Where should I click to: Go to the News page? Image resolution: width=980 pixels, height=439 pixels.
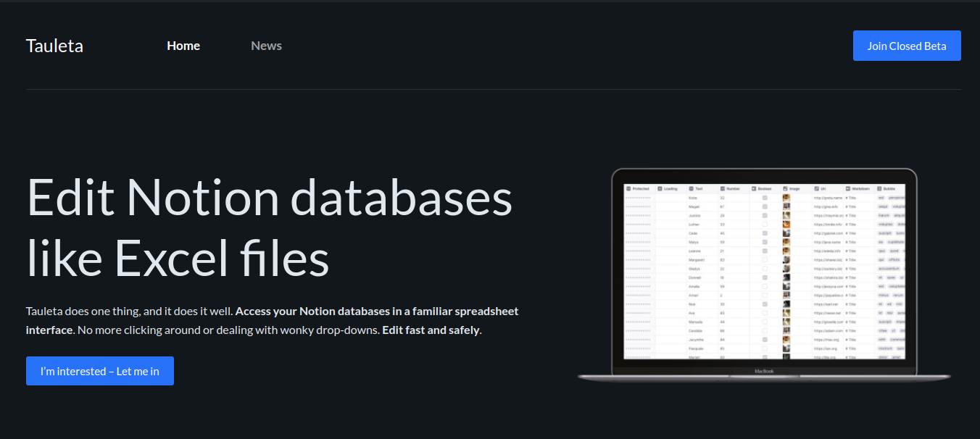tap(266, 46)
